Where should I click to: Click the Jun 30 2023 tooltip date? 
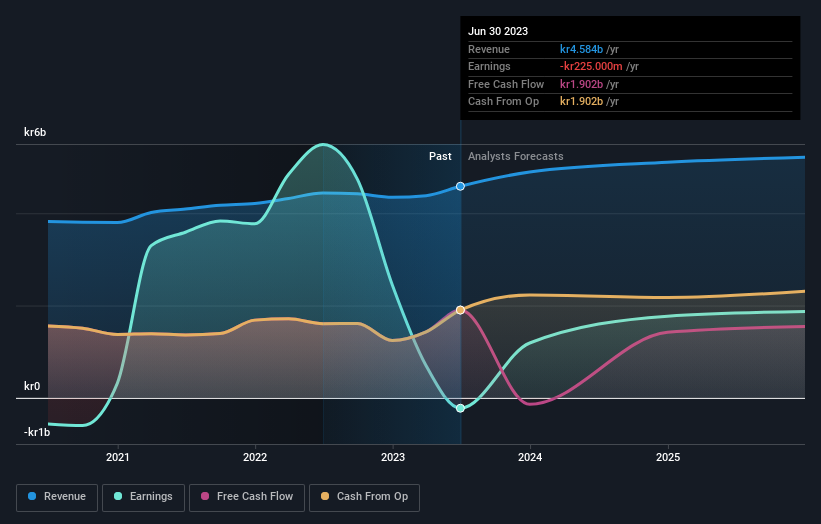[498, 31]
